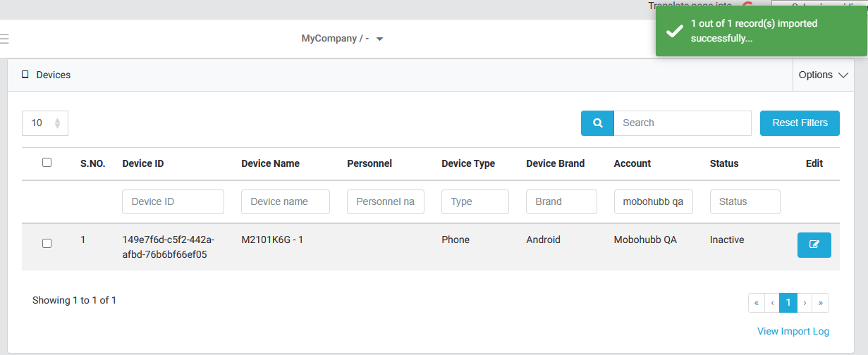Screen dimensions: 868x355
Task: Click the blue search magnifier icon
Action: (597, 123)
